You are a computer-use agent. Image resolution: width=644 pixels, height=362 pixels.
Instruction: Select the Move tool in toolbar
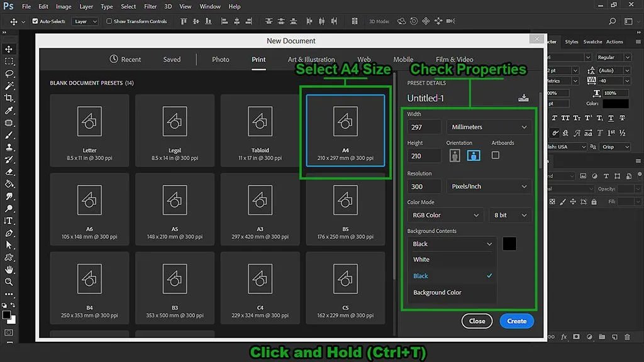coord(9,49)
